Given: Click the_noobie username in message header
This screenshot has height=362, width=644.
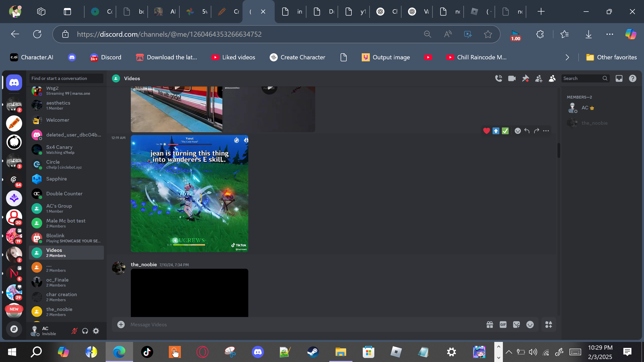Looking at the screenshot, I should click(x=144, y=264).
